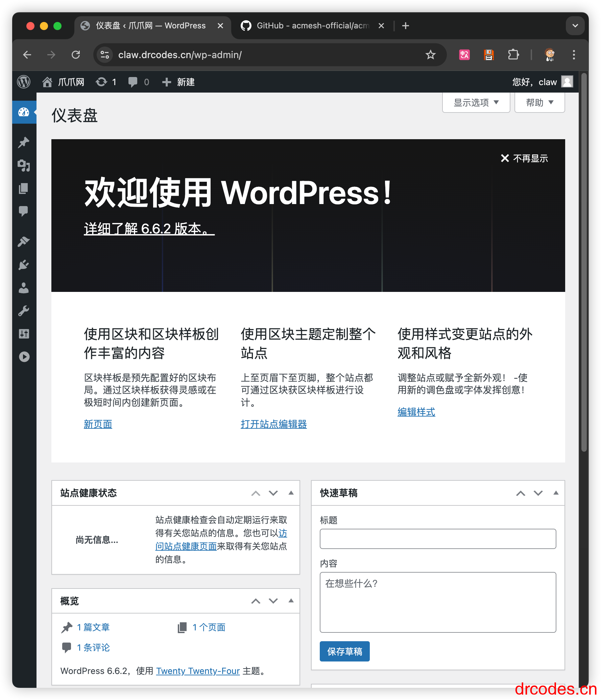Open Posts via the pushpin sidebar icon
The width and height of the screenshot is (601, 700).
[x=24, y=143]
